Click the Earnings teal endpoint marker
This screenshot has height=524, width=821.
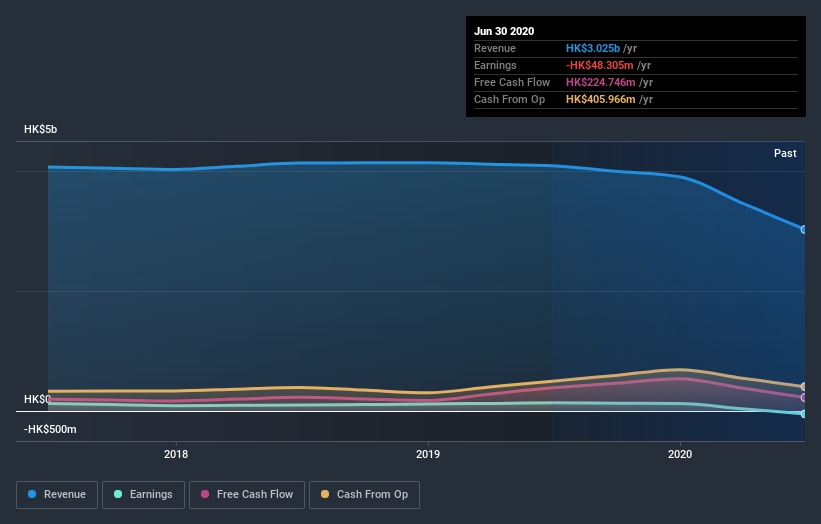tap(804, 414)
